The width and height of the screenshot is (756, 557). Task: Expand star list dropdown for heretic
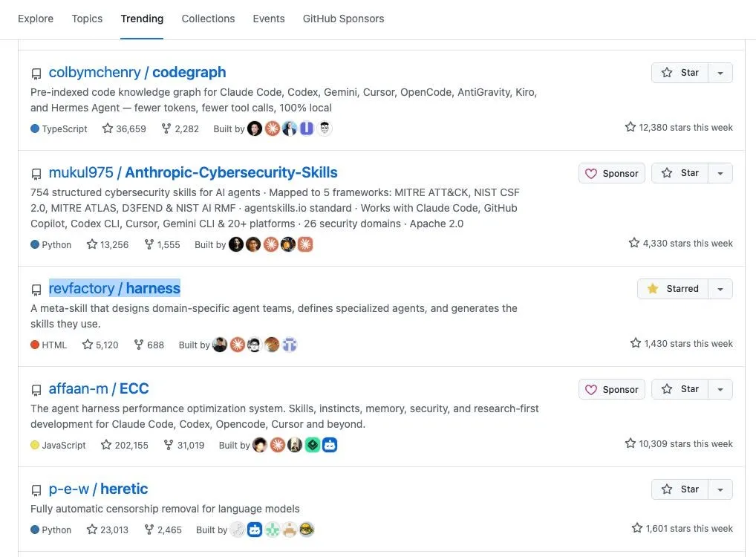click(x=720, y=489)
